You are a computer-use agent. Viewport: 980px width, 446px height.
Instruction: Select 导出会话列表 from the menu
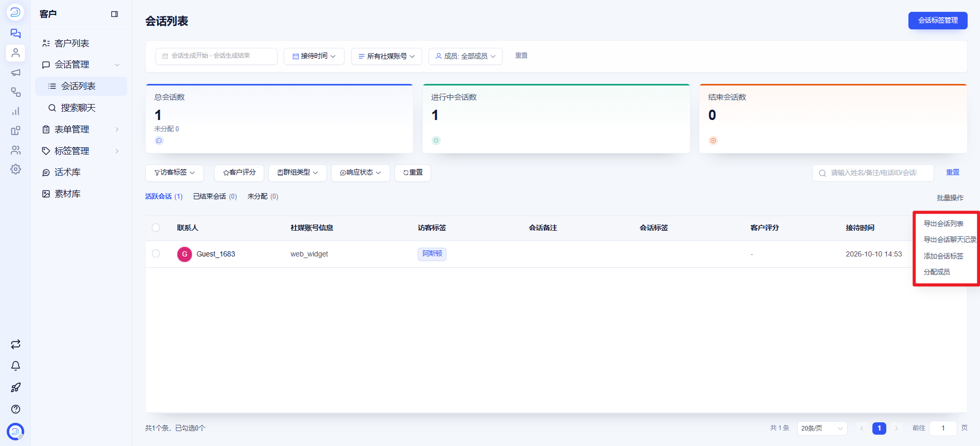click(943, 224)
